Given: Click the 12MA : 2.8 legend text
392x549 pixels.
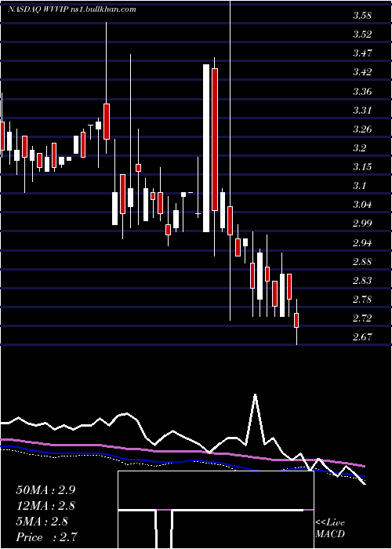Looking at the screenshot, I should click(45, 506).
